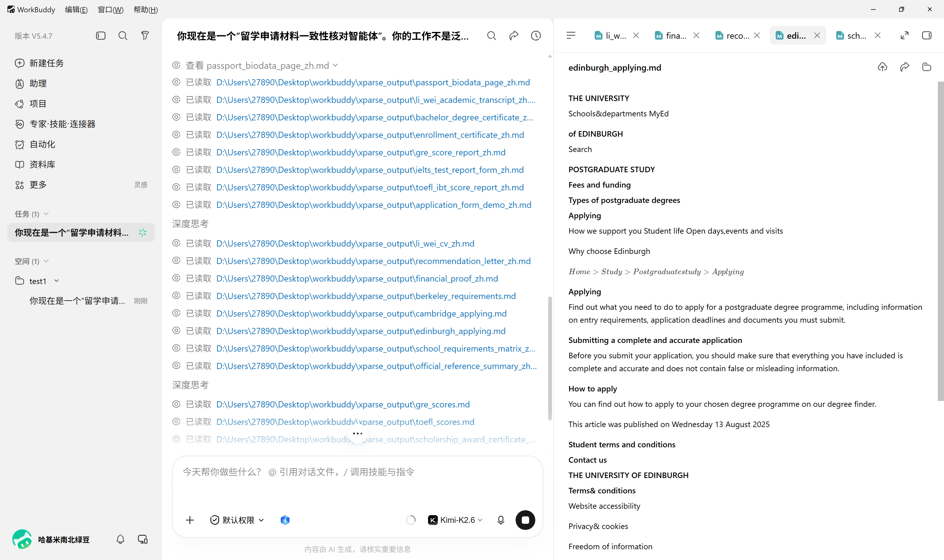Viewport: 944px width, 560px height.
Task: Toggle the right preview panel
Action: click(x=926, y=36)
